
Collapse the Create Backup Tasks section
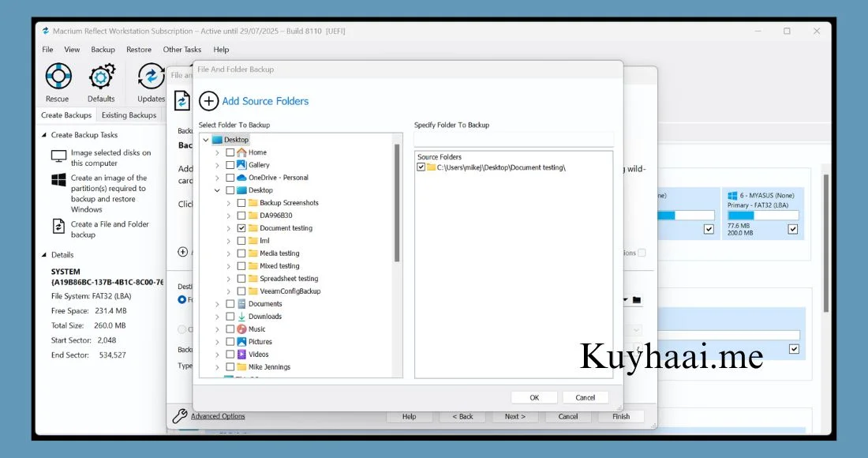click(x=44, y=134)
